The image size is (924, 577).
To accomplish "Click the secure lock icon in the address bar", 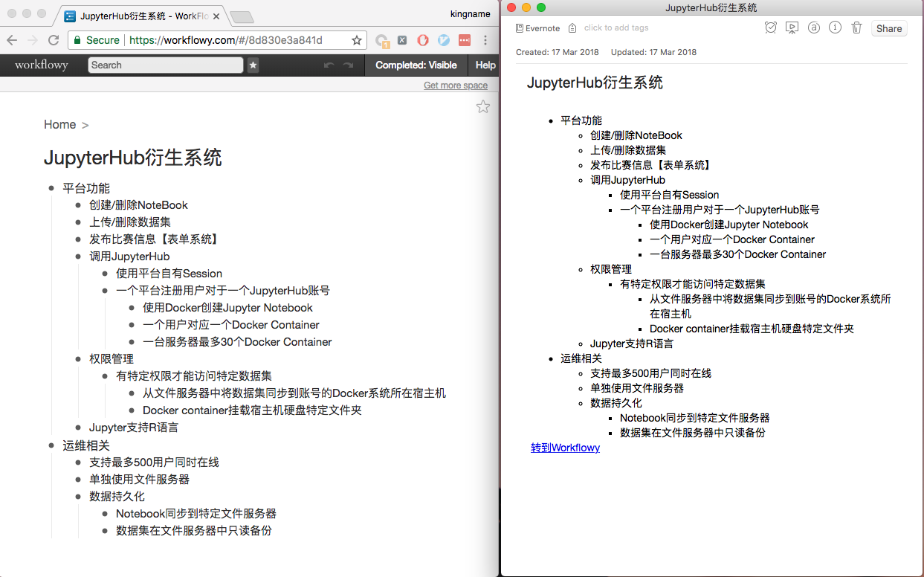I will (x=77, y=40).
